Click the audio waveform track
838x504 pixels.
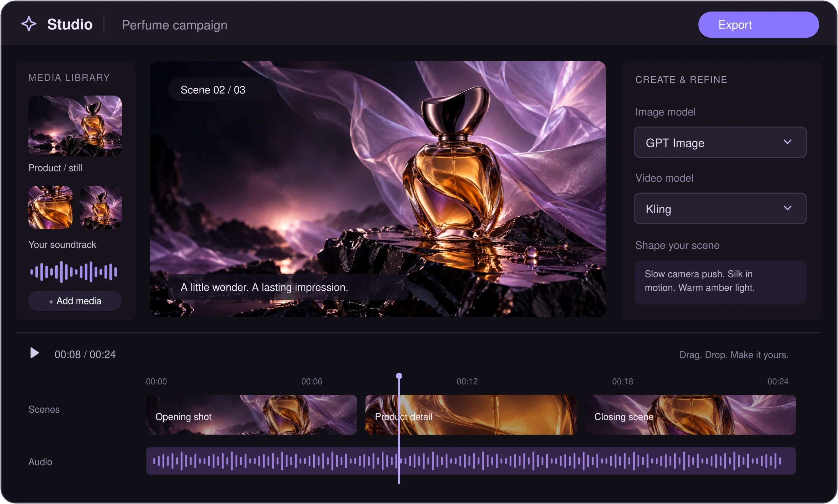pos(471,461)
